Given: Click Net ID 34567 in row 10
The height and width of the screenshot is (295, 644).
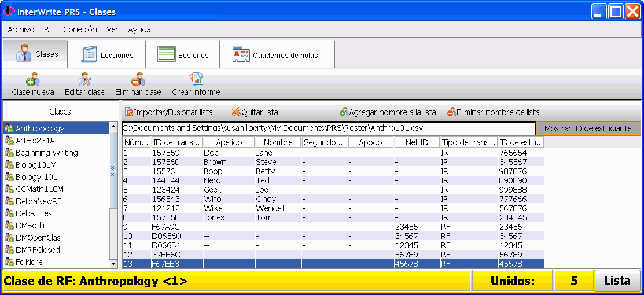Looking at the screenshot, I should point(406,236).
